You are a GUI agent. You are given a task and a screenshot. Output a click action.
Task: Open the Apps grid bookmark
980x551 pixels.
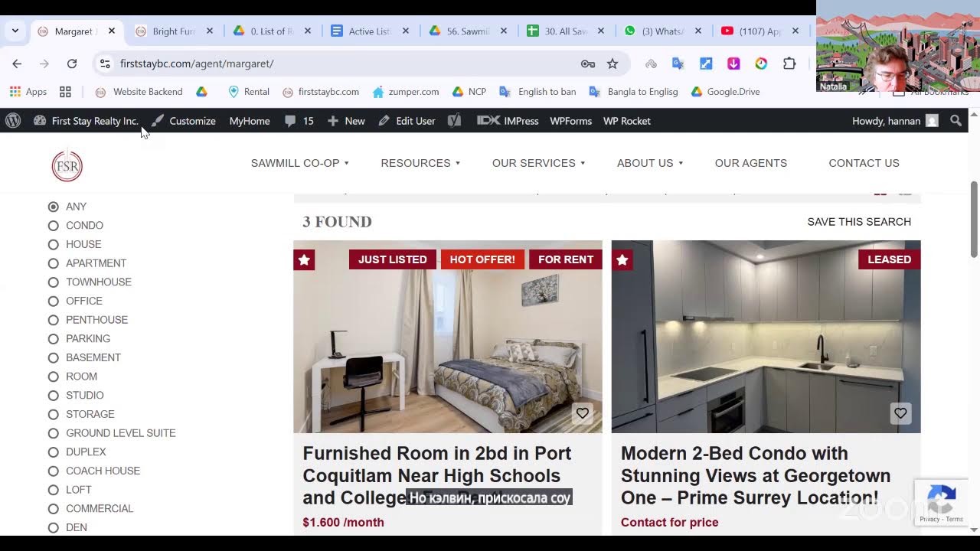28,92
